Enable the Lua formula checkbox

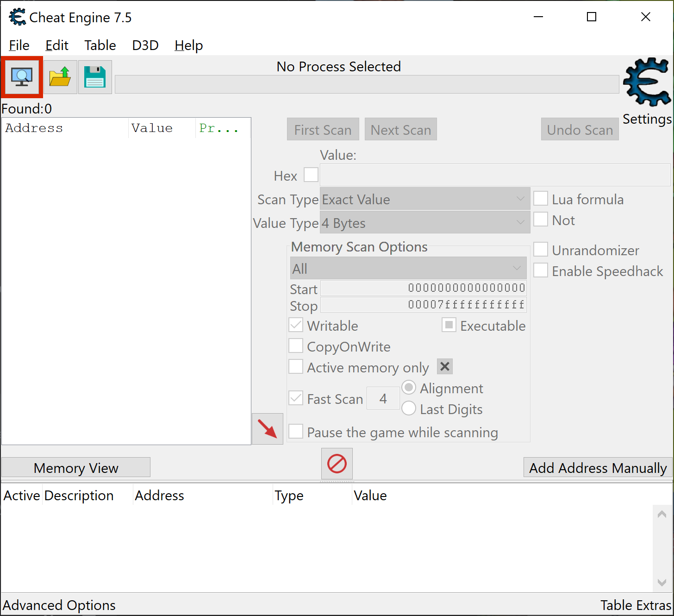(x=541, y=199)
